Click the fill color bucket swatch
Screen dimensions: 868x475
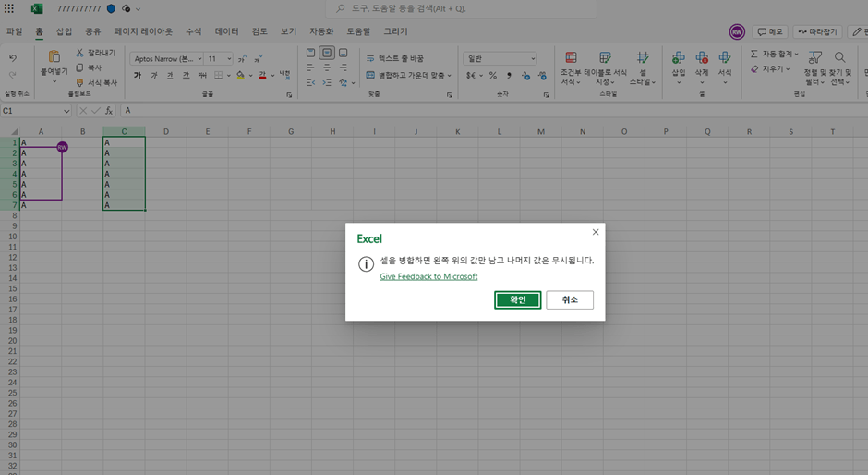coord(240,75)
